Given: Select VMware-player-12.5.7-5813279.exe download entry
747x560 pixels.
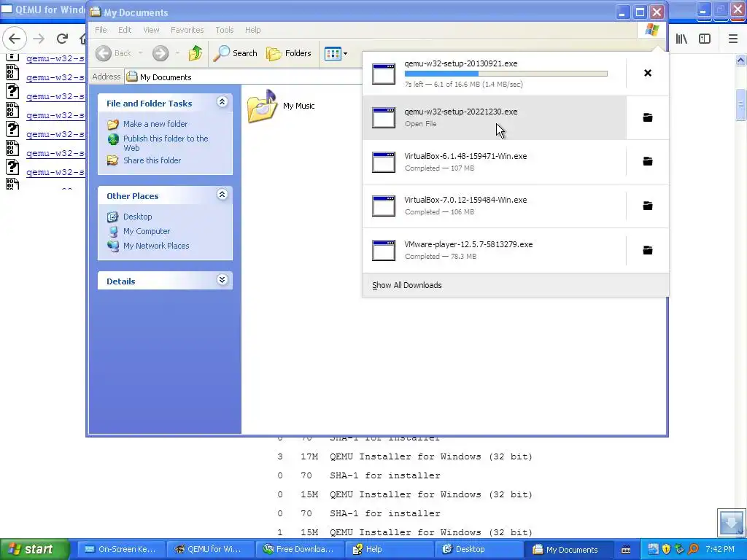Looking at the screenshot, I should coord(494,250).
